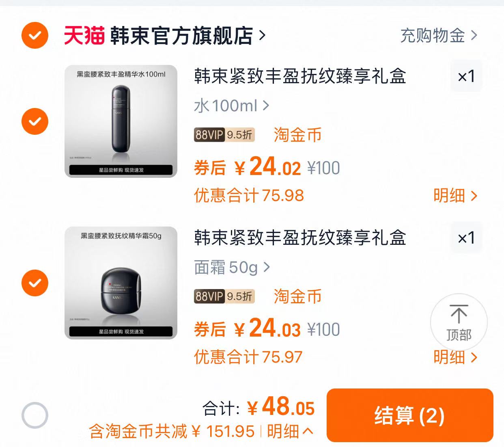The width and height of the screenshot is (504, 447).
Task: Enter the 韩束官方旗舰店 store page
Action: click(x=183, y=35)
